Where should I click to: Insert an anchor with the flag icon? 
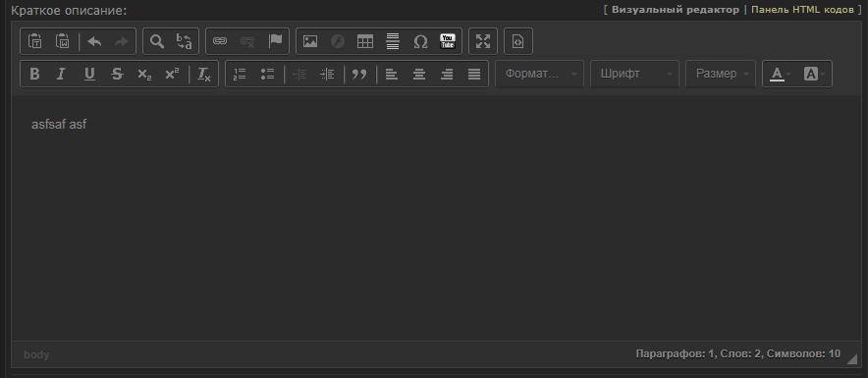(x=275, y=41)
